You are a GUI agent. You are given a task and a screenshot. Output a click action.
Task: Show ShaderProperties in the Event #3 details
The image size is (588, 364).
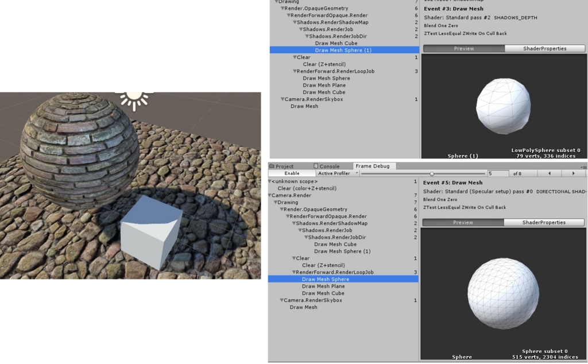click(x=544, y=48)
